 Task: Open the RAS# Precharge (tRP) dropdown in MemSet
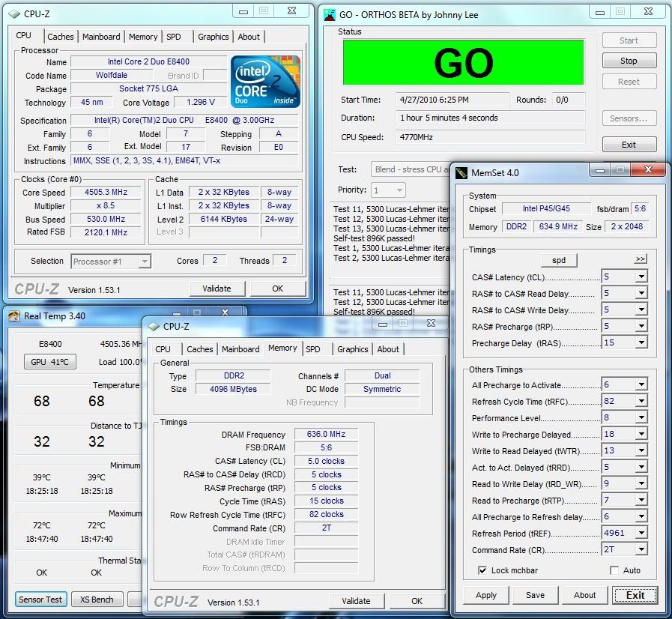pos(641,326)
